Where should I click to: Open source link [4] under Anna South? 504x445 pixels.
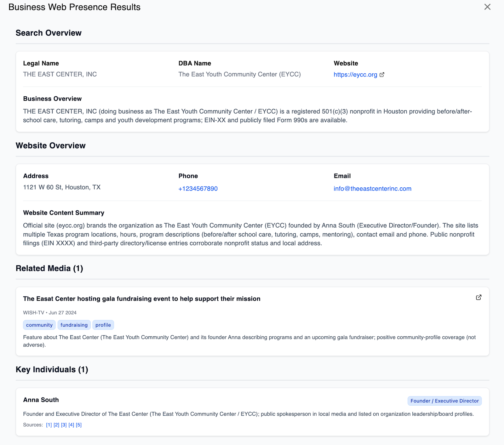(x=72, y=425)
